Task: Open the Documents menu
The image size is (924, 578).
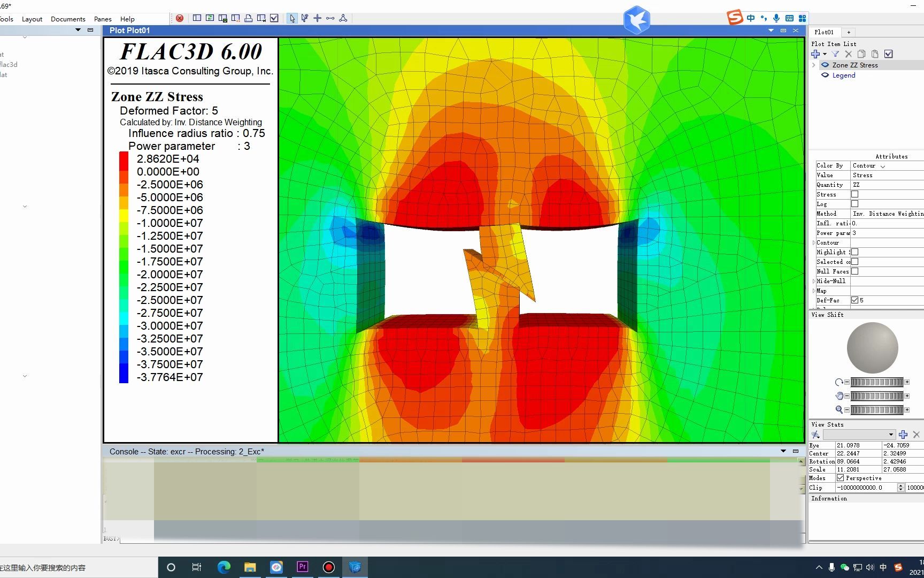Action: (68, 19)
